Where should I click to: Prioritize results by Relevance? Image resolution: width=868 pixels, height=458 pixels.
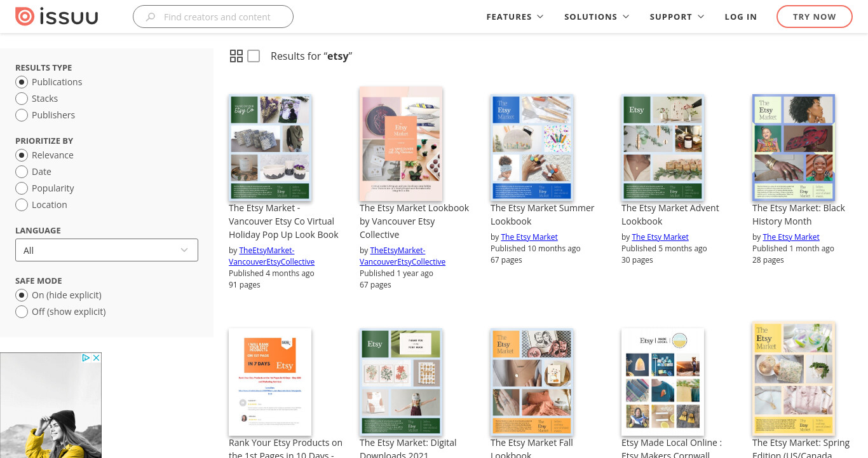tap(22, 155)
